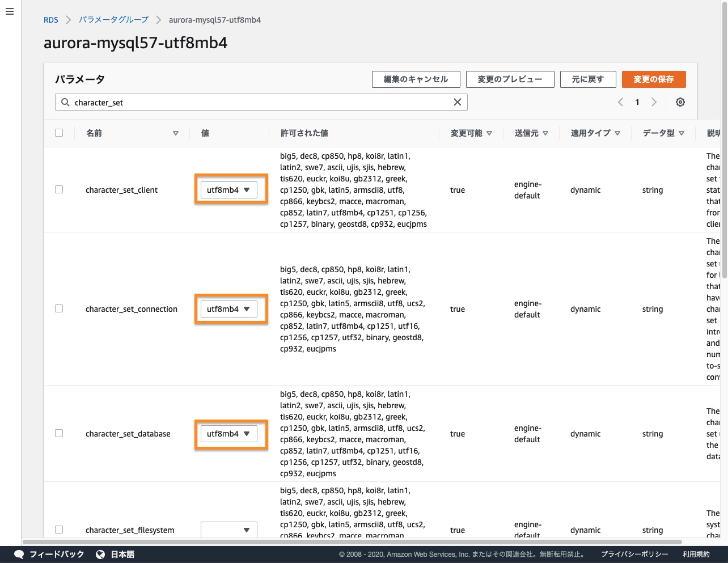The height and width of the screenshot is (563, 728).
Task: Open the hamburger navigation menu
Action: pos(10,11)
